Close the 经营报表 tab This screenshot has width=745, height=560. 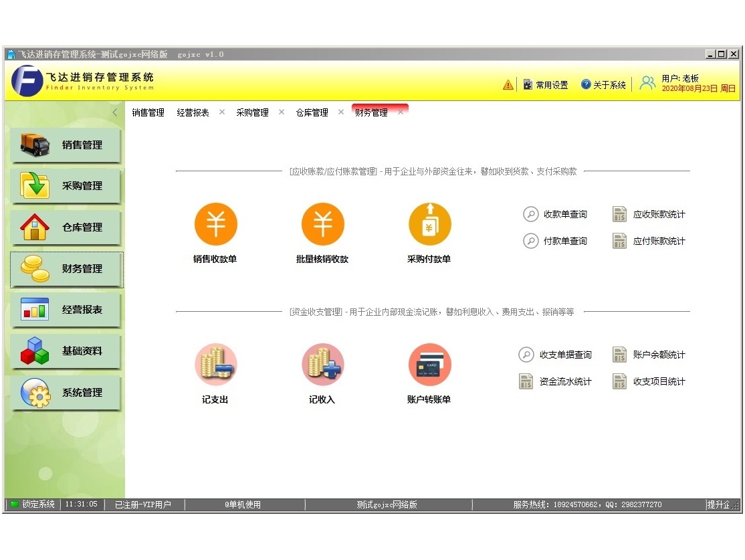(222, 112)
